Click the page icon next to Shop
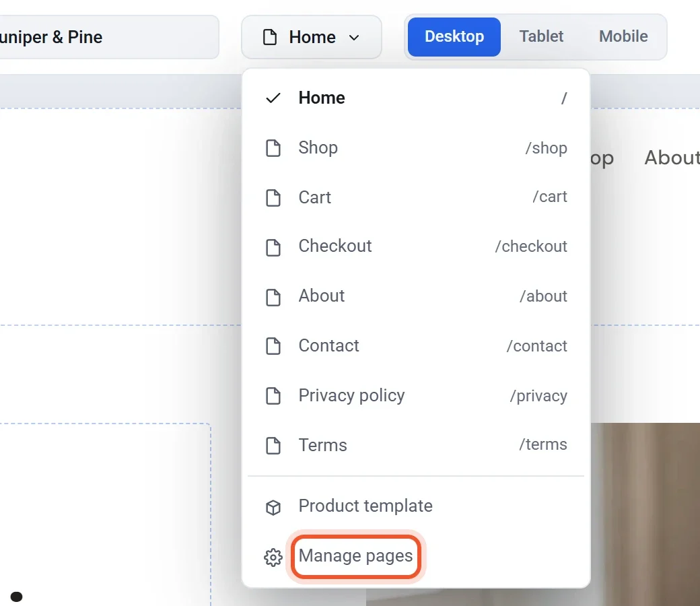This screenshot has height=606, width=700. (273, 148)
